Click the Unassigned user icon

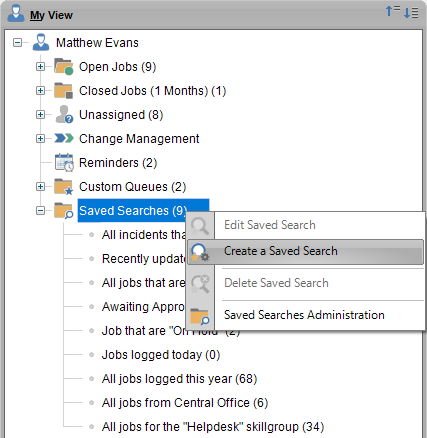click(x=64, y=115)
